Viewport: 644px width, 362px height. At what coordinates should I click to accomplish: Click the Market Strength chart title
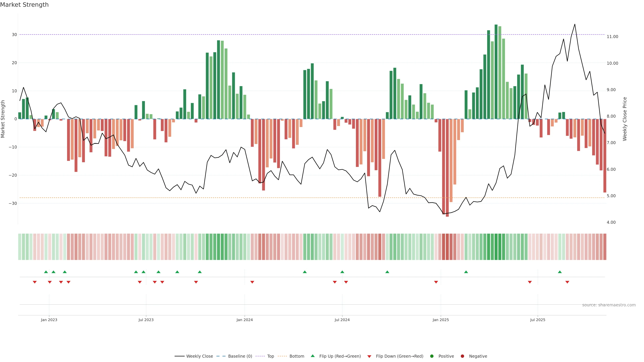pyautogui.click(x=24, y=5)
